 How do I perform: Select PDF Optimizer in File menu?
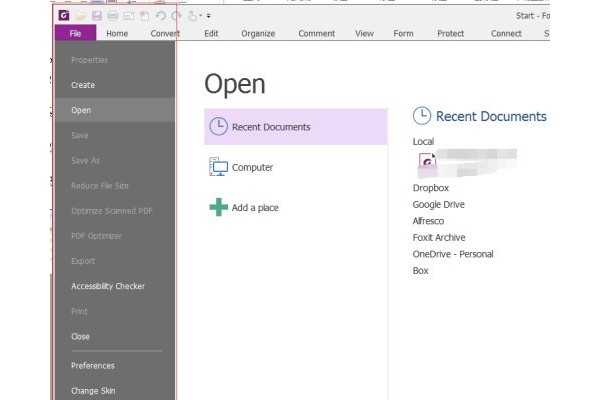tap(115, 236)
